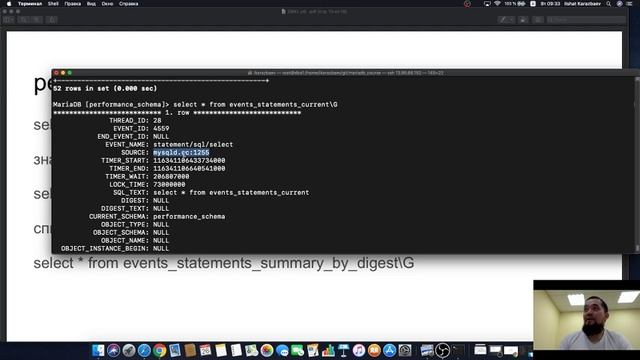Image resolution: width=640 pixels, height=360 pixels.
Task: Open FaceTime green icon in Dock
Action: coord(298,350)
